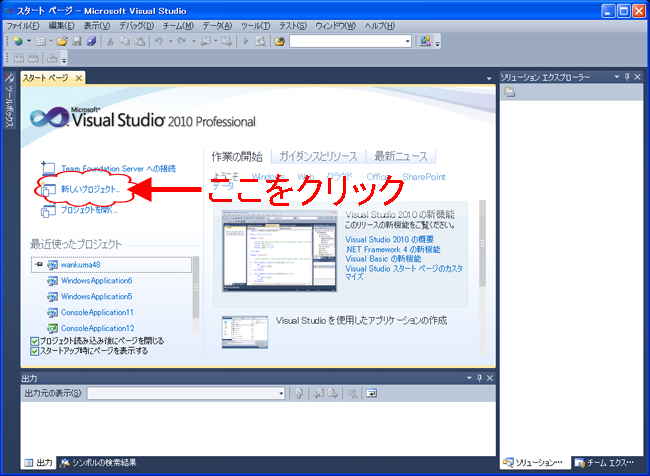Click 'Visual Basic の新機能' link
The width and height of the screenshot is (650, 476).
tap(383, 259)
